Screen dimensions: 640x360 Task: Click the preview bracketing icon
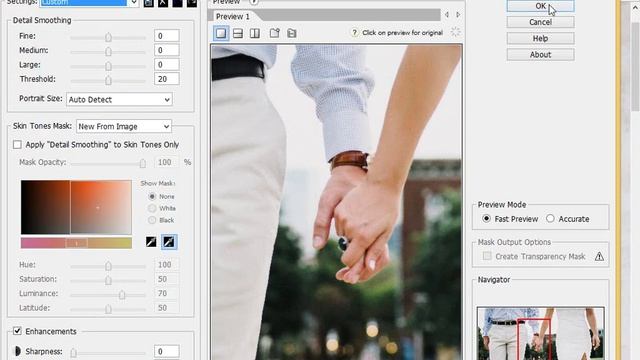tap(291, 33)
